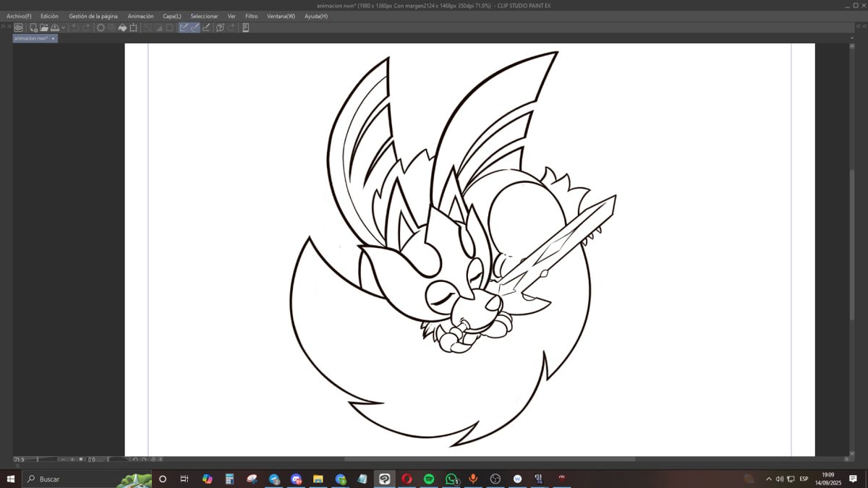Switch to Clip Studio Paint taskbar icon
This screenshot has width=868, height=488.
(x=385, y=479)
